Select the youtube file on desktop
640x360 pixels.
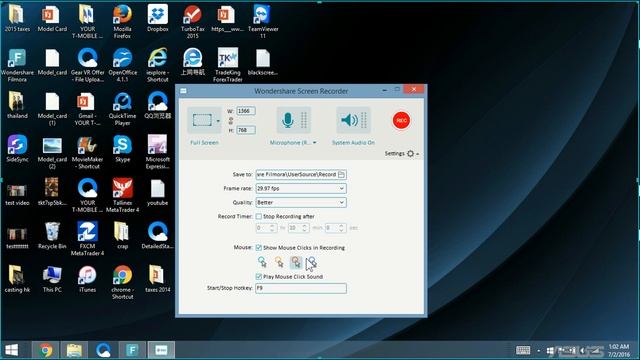click(x=158, y=192)
